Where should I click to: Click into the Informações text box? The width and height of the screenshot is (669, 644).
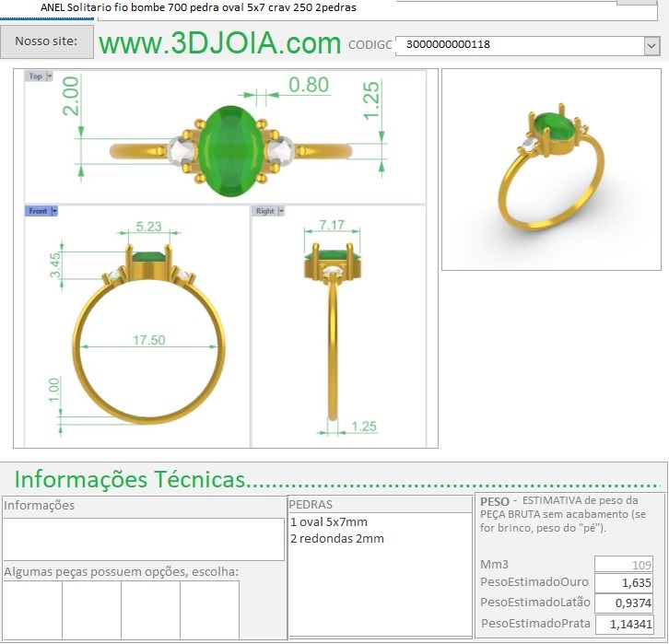143,539
